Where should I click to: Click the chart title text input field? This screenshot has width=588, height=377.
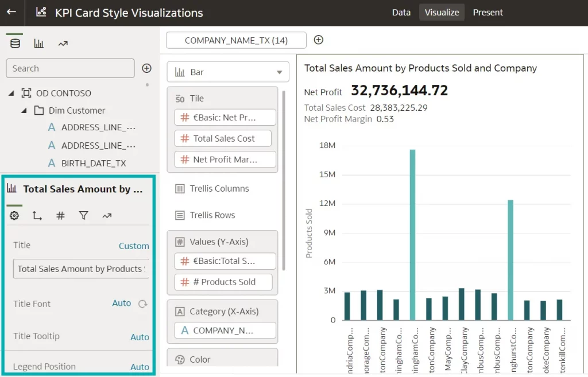tap(80, 269)
